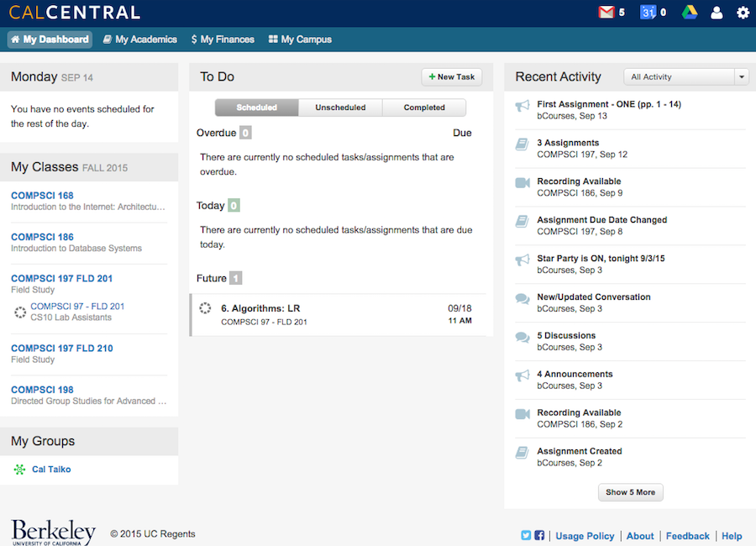Open COMPSCI 97 - FLD 201 site link

(77, 307)
